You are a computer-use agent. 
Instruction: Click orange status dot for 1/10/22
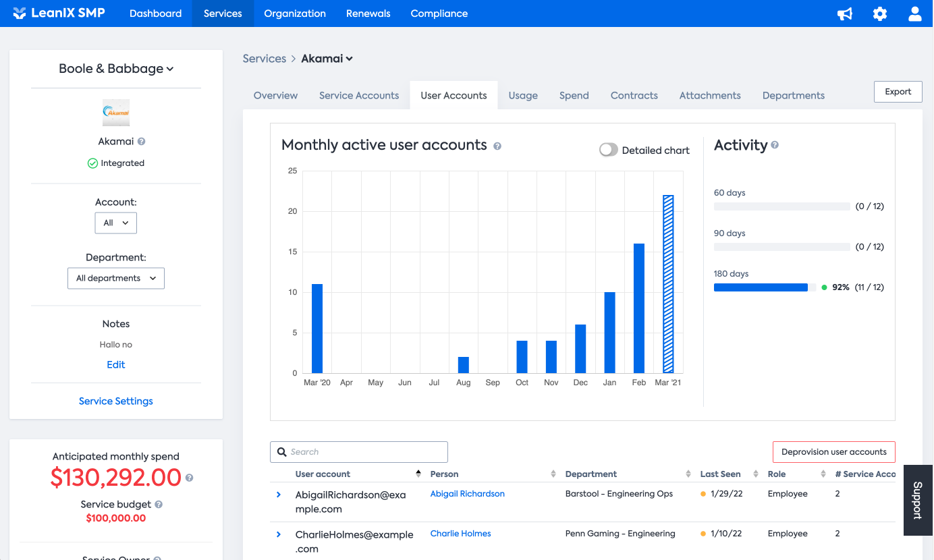point(703,534)
